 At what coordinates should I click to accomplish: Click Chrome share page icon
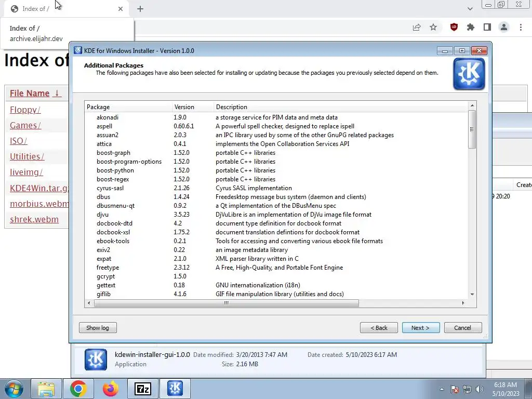[x=417, y=27]
